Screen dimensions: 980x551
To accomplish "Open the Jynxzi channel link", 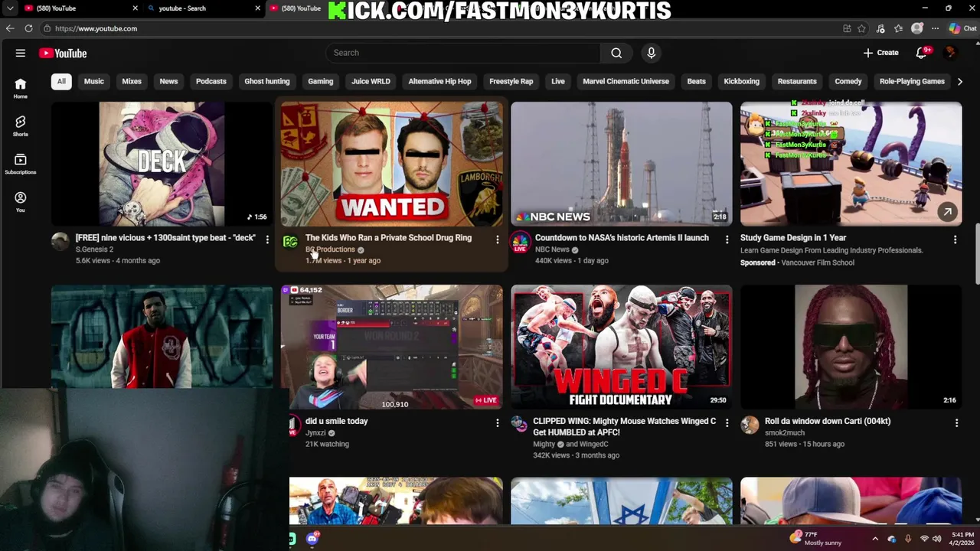I will 315,432.
